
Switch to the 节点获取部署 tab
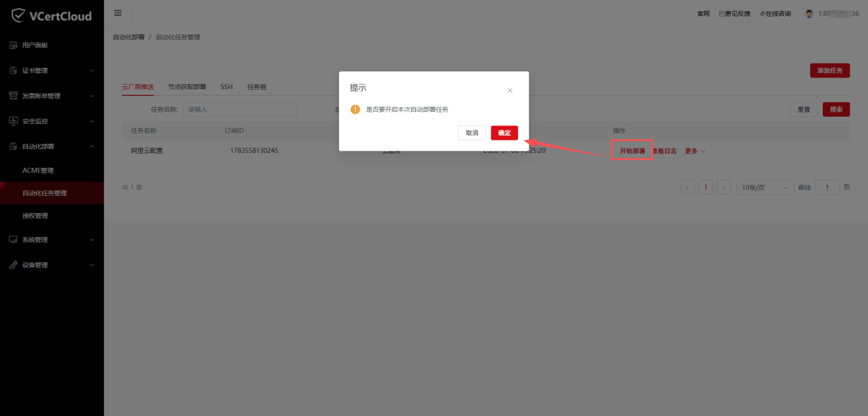click(187, 88)
